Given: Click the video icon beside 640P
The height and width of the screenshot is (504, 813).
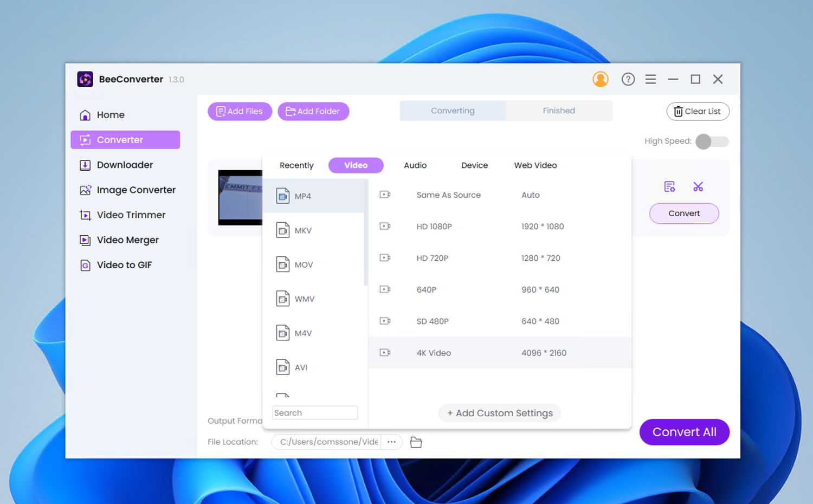Looking at the screenshot, I should (x=385, y=289).
